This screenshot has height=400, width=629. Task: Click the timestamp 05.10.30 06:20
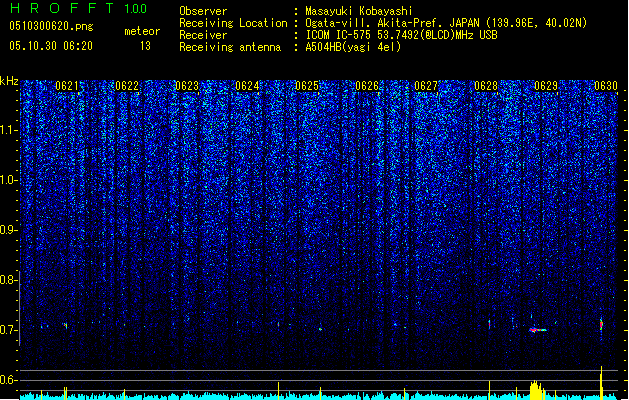coord(51,46)
